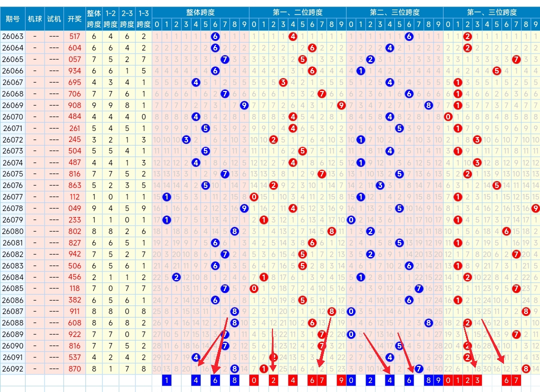Click the 期号 column header
540x392 pixels.
click(12, 18)
